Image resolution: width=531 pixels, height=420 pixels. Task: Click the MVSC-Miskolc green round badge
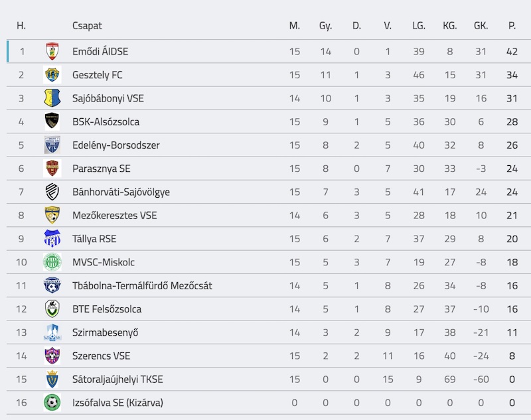tap(52, 262)
